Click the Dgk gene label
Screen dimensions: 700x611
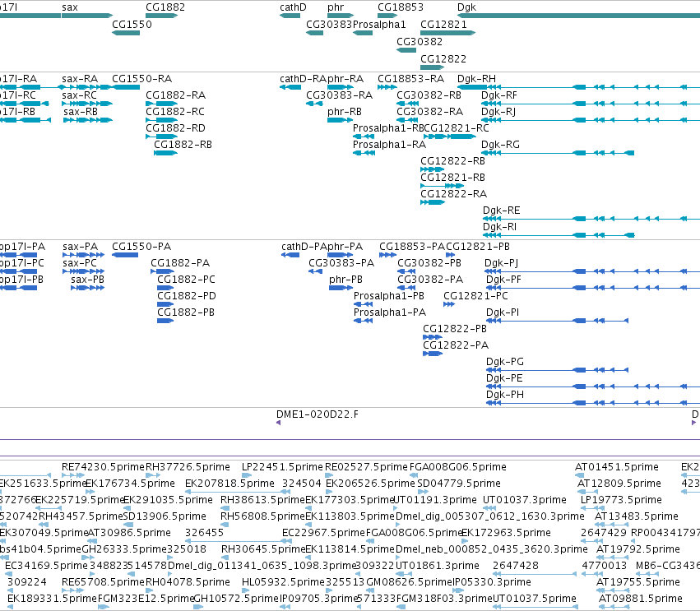click(x=467, y=7)
